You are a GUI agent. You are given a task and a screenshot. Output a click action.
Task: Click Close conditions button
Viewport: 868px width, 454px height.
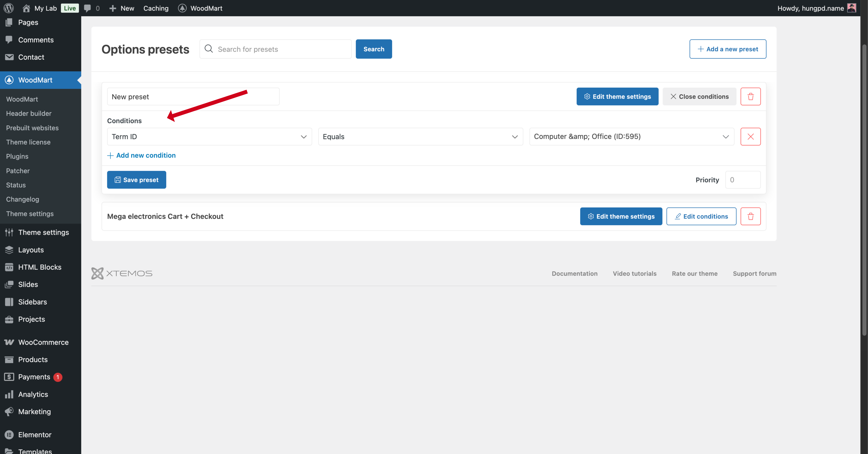(699, 97)
